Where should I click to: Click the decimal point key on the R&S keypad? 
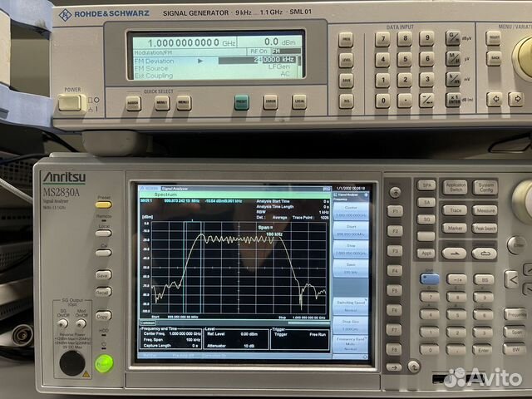tap(405, 101)
